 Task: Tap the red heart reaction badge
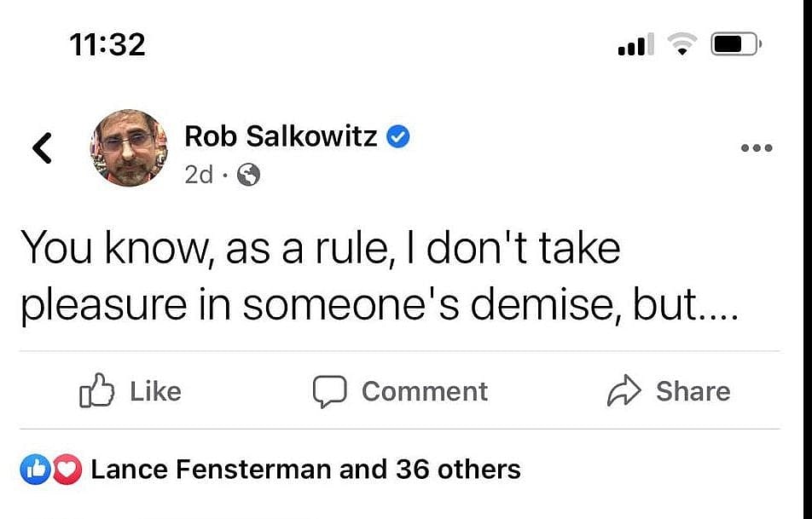[x=66, y=470]
